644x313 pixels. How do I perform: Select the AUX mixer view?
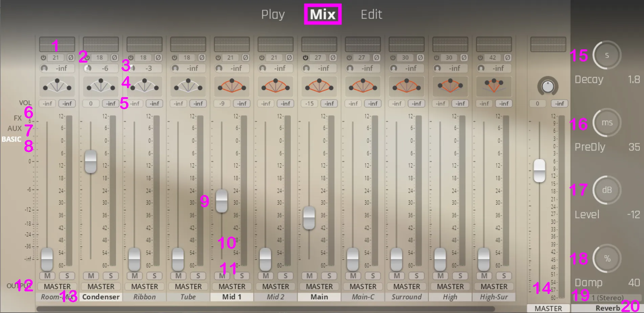15,128
